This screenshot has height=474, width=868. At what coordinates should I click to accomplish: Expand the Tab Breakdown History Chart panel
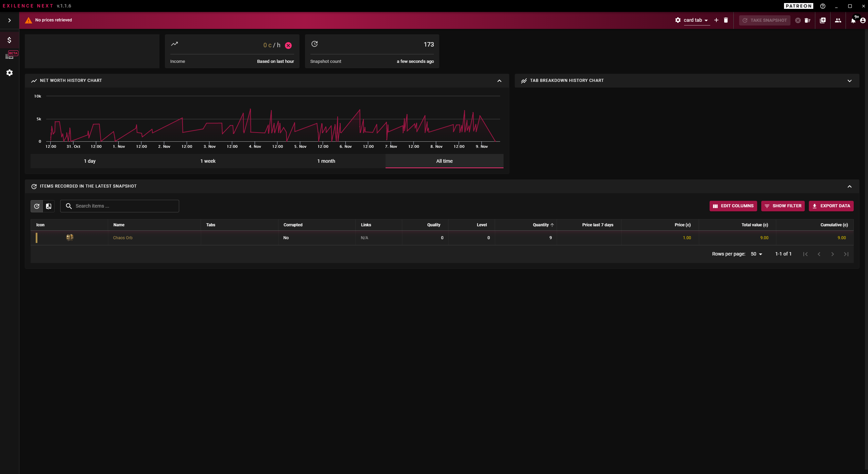tap(849, 81)
